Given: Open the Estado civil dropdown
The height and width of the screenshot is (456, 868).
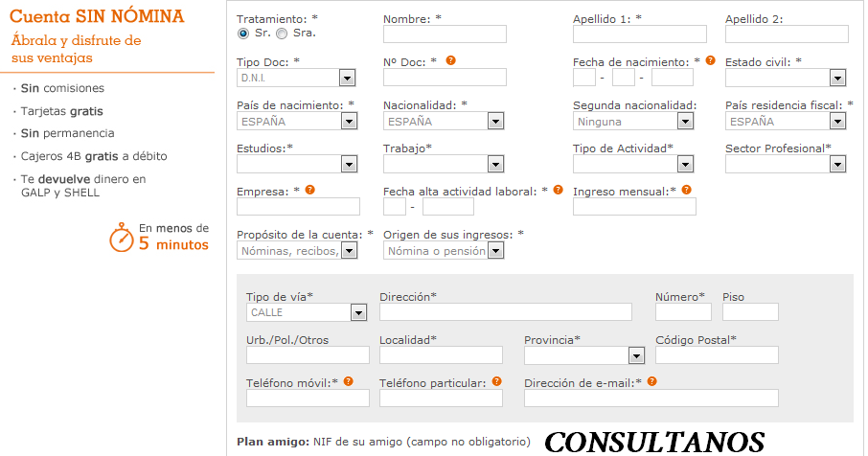Looking at the screenshot, I should (x=837, y=79).
